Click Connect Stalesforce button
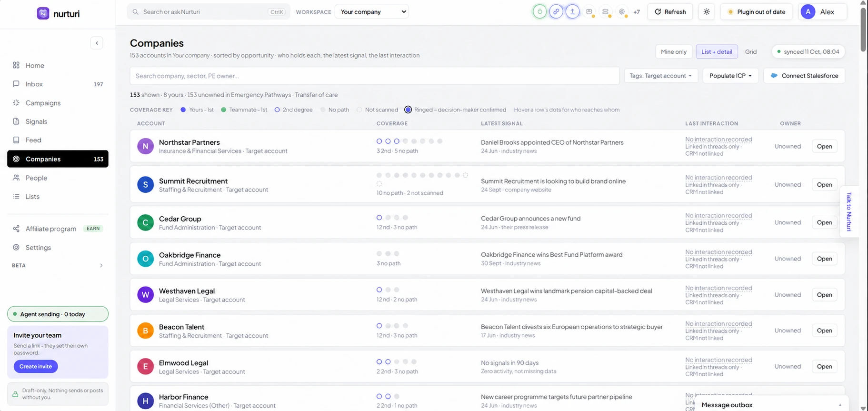Viewport: 868px width, 411px height. pos(804,76)
